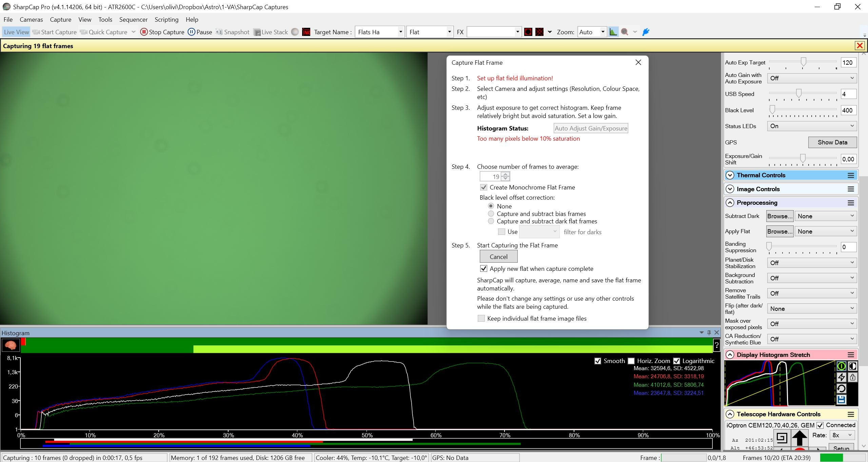The image size is (868, 462).
Task: Click the blue plug hardware connection icon
Action: 646,32
